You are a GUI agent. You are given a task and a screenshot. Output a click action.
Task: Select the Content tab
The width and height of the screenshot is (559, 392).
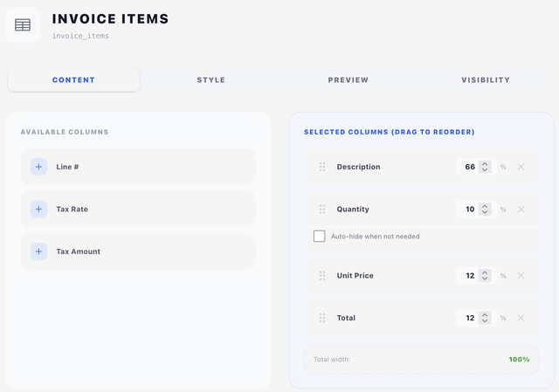73,79
